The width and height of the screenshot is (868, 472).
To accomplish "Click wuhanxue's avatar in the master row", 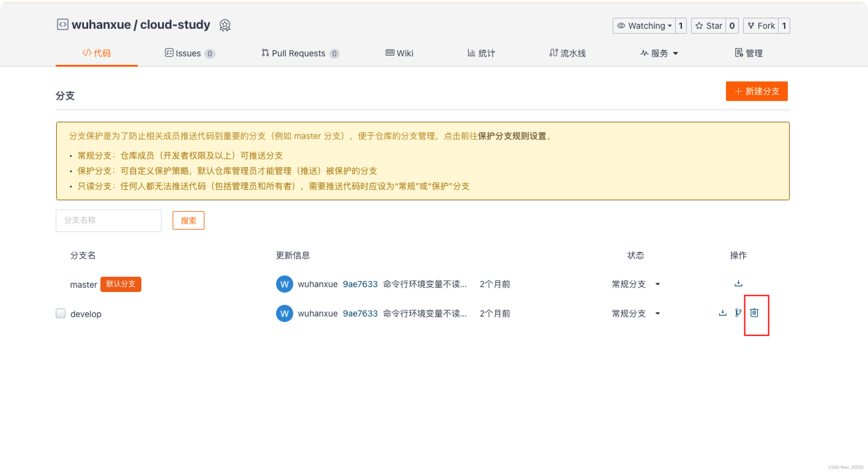I will coord(284,284).
